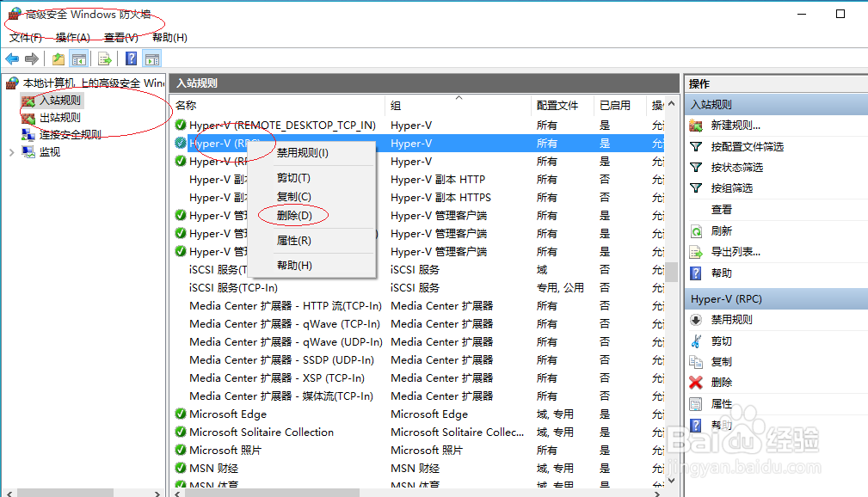Maximize the firewall window
This screenshot has height=497, width=868.
[x=840, y=14]
